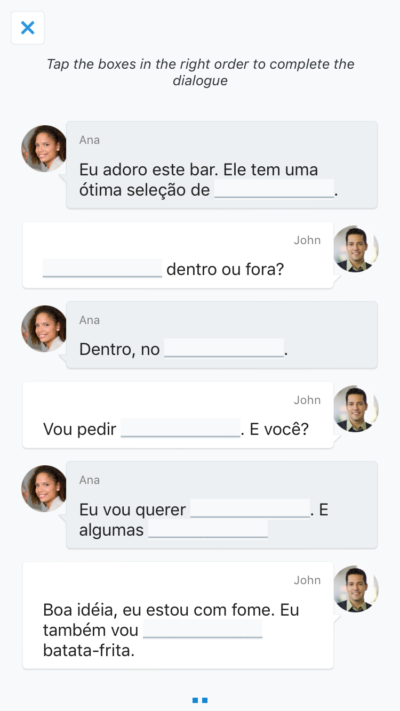400x711 pixels.
Task: Tap the 'Tap the boxes' instruction text
Action: pos(200,72)
